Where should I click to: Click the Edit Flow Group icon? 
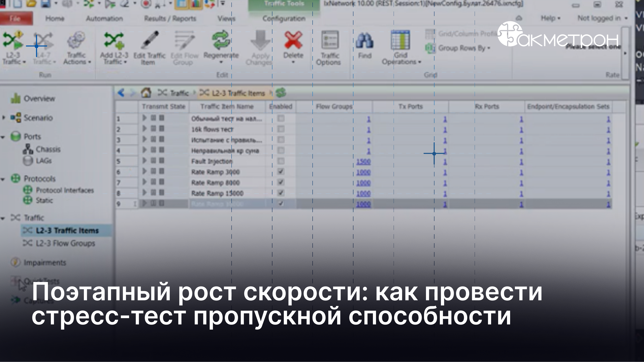click(x=184, y=40)
